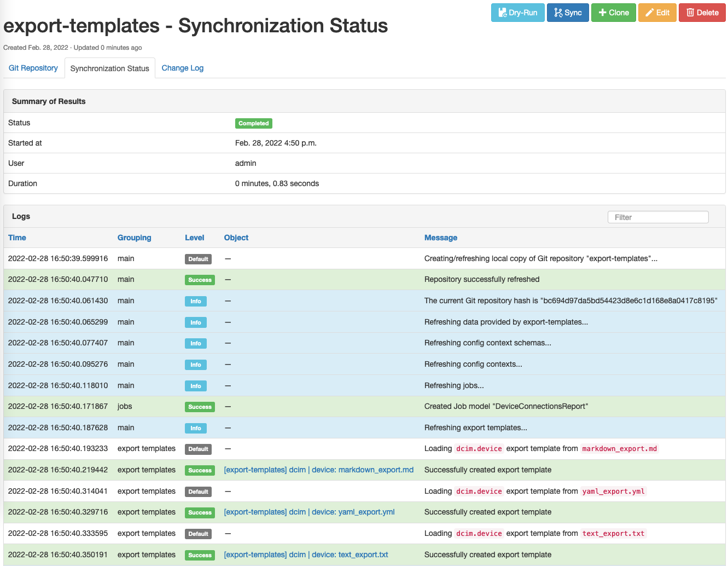Click the green Completed status badge

[x=253, y=123]
